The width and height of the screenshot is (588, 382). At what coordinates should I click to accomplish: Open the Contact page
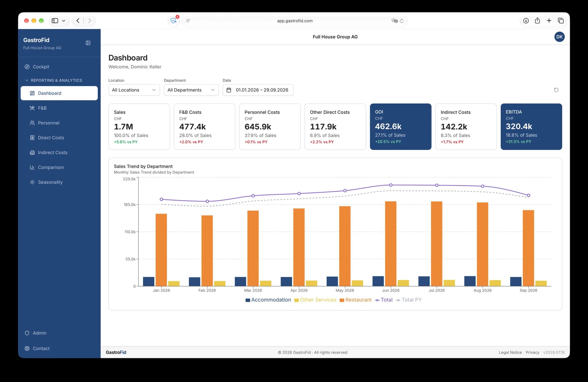pyautogui.click(x=59, y=349)
